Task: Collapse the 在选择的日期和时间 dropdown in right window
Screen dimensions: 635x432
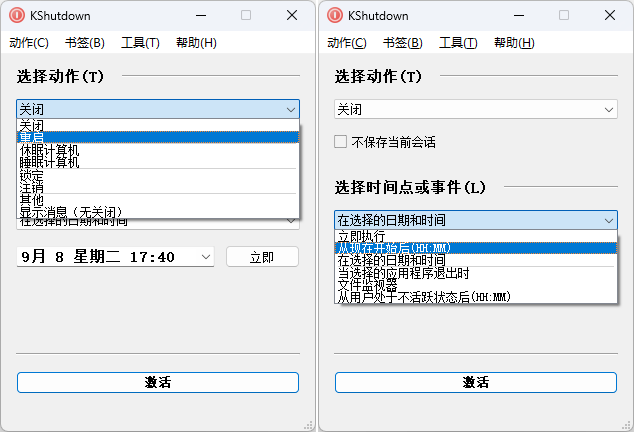Action: pos(476,220)
